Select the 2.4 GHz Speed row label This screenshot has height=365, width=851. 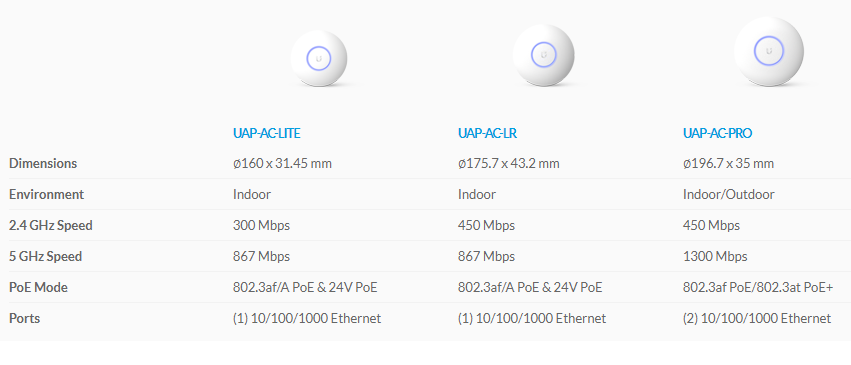pyautogui.click(x=51, y=225)
